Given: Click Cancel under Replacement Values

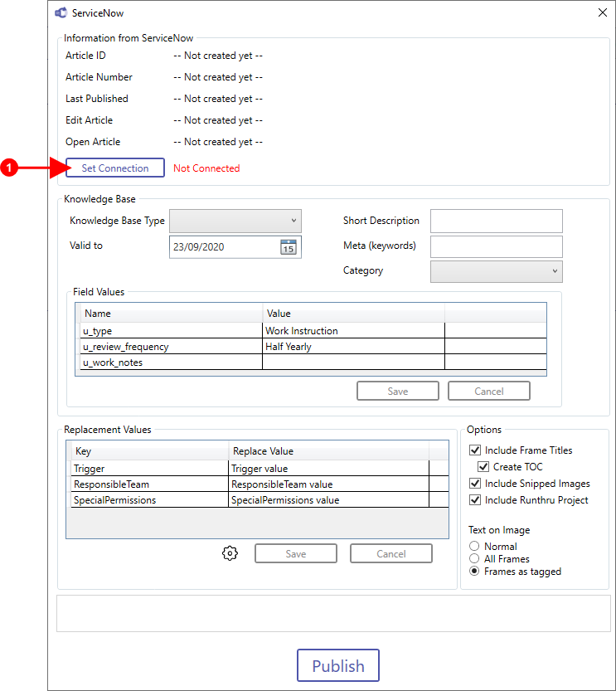Looking at the screenshot, I should (x=391, y=553).
